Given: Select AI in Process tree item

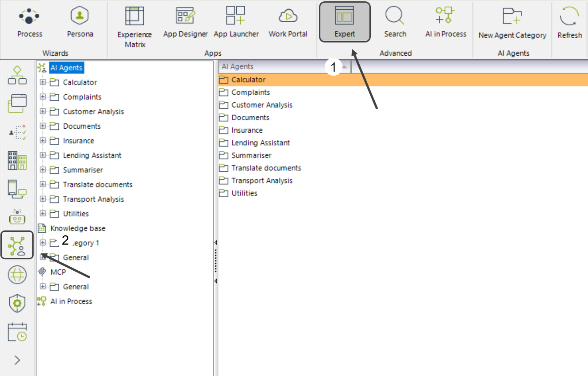Looking at the screenshot, I should (x=71, y=301).
